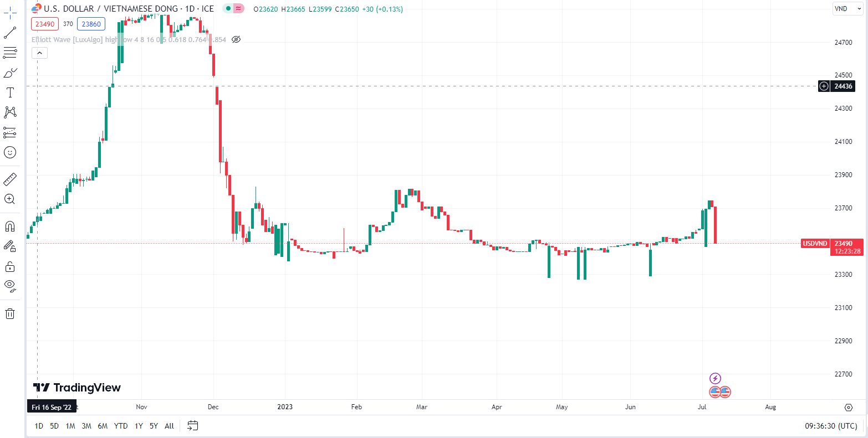Show the hidden Elliott Wave indicator
868x438 pixels.
click(236, 39)
